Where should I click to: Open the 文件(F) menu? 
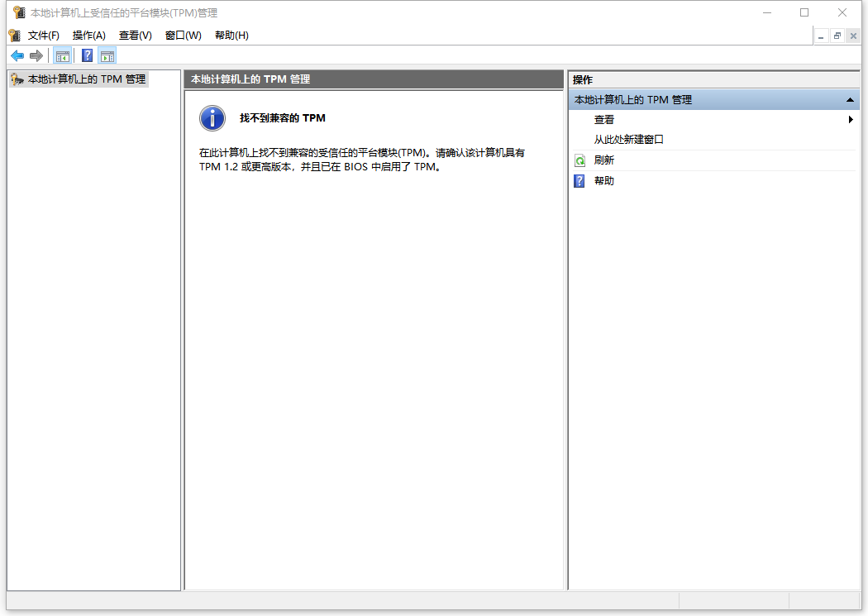point(44,36)
